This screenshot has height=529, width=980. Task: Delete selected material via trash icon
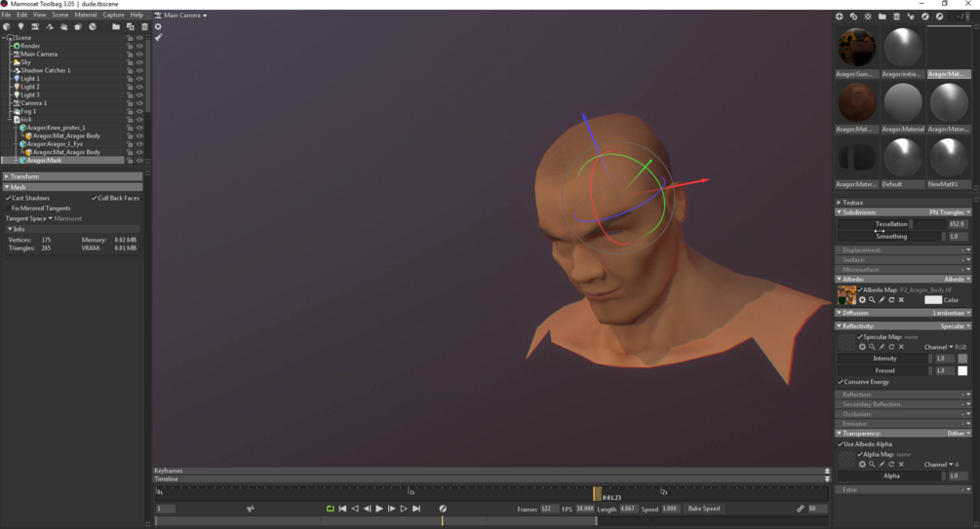896,17
